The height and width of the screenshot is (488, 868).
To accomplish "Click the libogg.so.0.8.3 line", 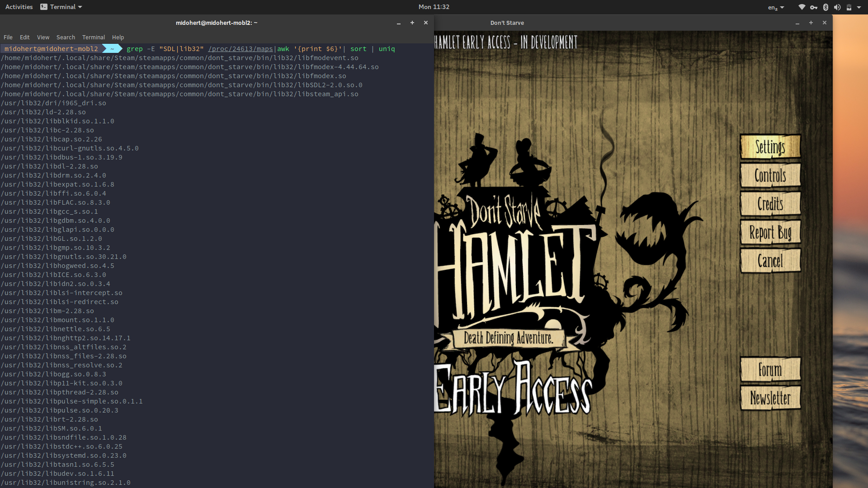I will 53,374.
